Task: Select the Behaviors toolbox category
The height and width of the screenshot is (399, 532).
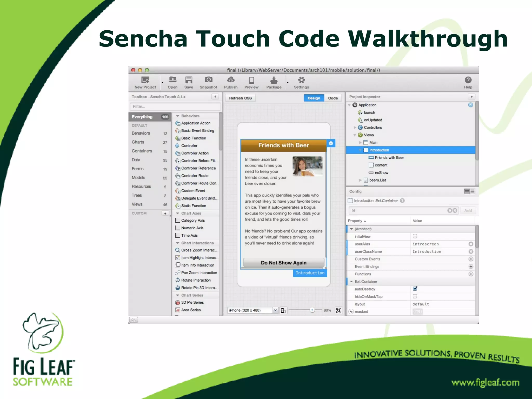Action: [150, 133]
